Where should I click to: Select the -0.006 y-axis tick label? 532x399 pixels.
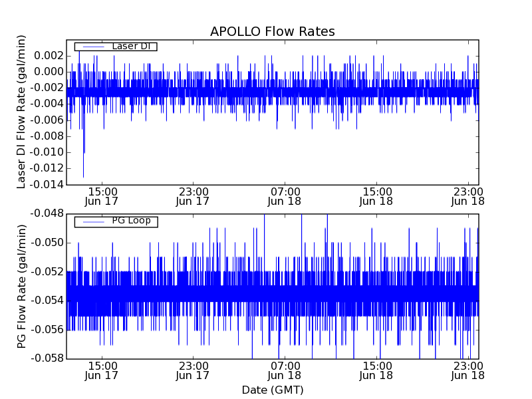click(47, 120)
